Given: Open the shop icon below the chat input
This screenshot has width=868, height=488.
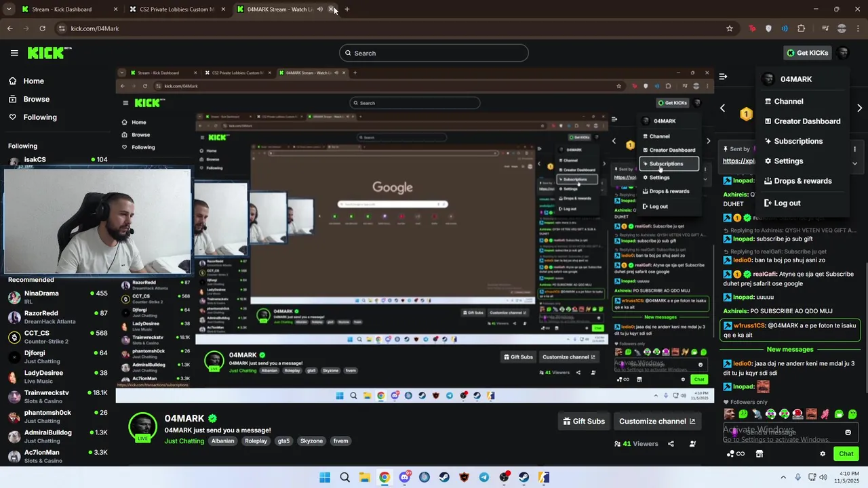Looking at the screenshot, I should coord(759,453).
